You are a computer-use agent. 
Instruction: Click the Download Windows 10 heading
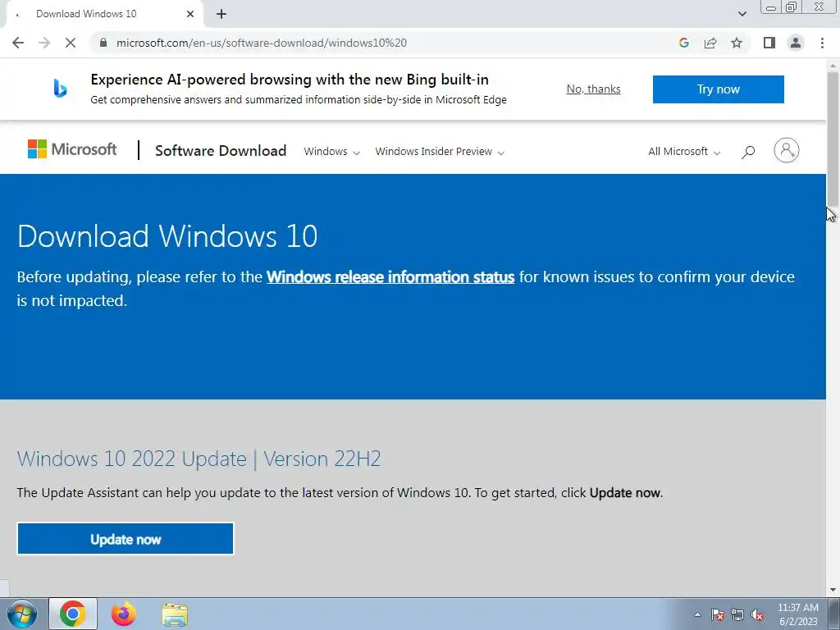point(167,235)
